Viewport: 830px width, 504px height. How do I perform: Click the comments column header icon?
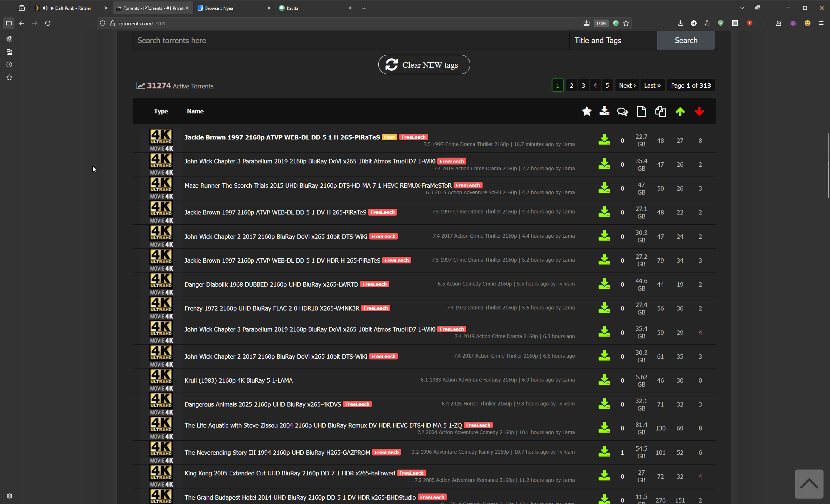[622, 112]
